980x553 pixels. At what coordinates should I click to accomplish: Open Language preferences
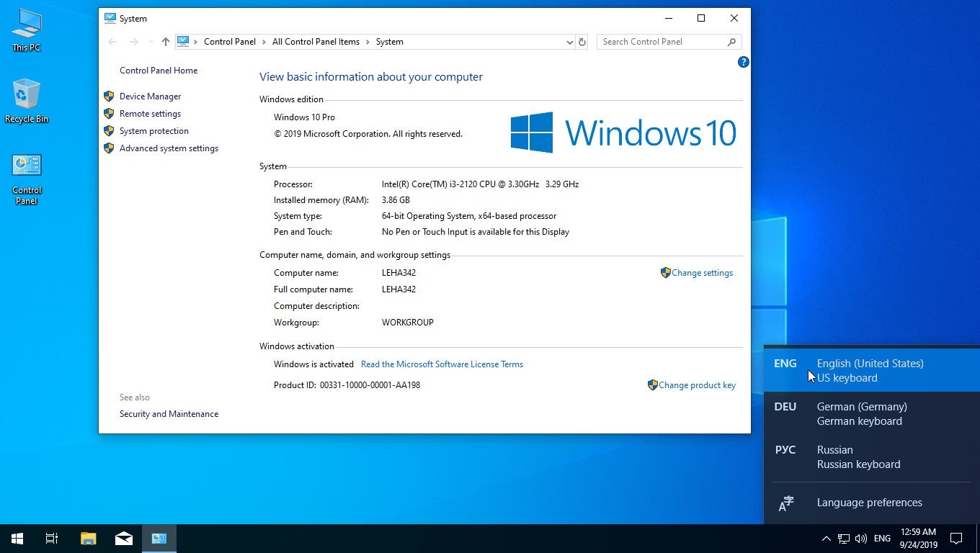point(872,503)
